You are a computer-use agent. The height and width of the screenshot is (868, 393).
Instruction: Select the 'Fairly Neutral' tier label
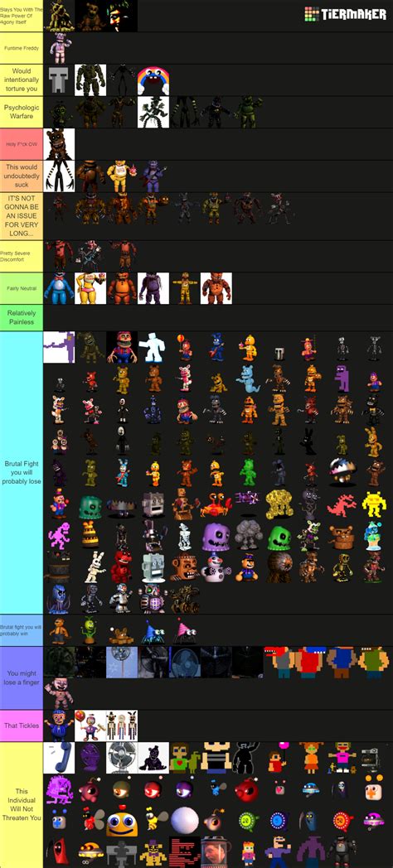pyautogui.click(x=22, y=288)
